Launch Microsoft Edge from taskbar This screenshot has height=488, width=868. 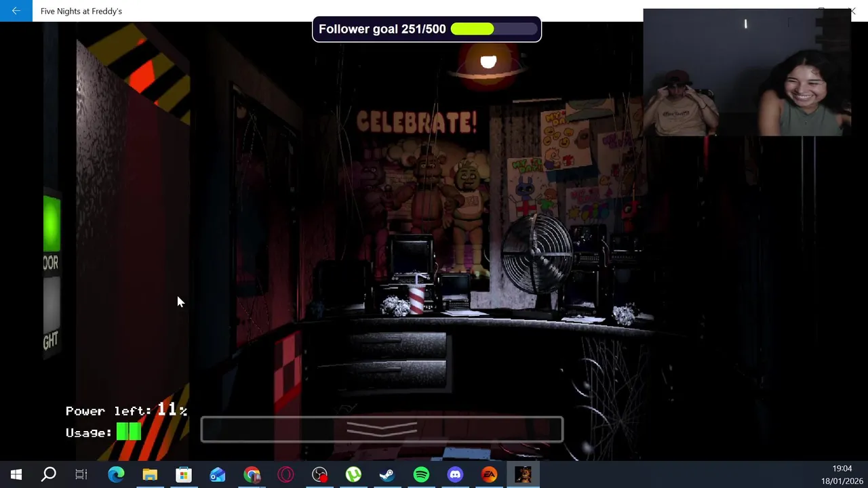point(116,474)
